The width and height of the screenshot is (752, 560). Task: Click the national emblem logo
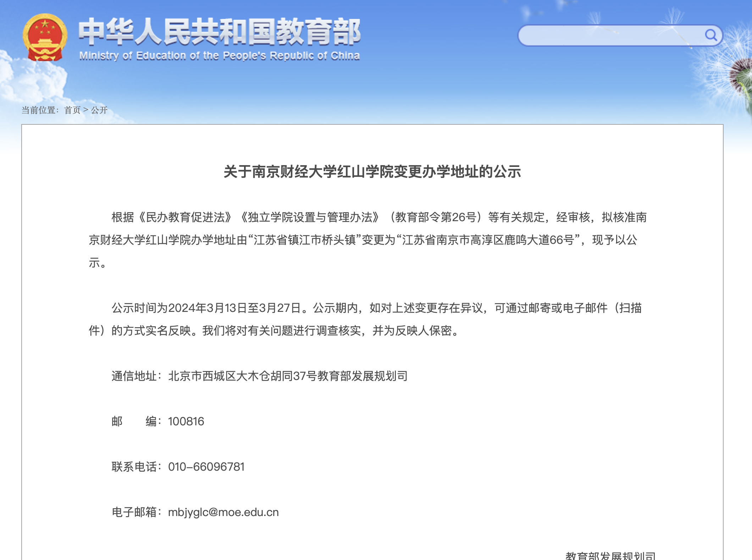[x=45, y=38]
